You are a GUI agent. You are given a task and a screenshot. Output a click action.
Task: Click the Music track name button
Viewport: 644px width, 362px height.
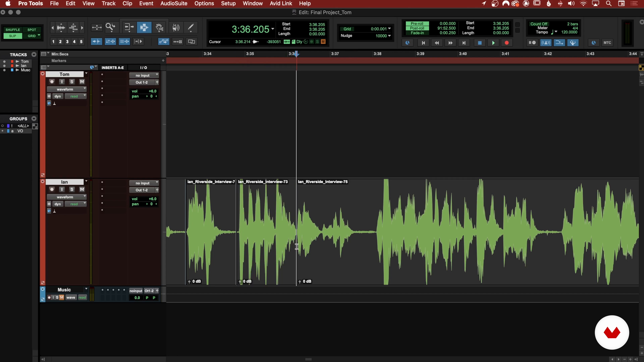[65, 290]
